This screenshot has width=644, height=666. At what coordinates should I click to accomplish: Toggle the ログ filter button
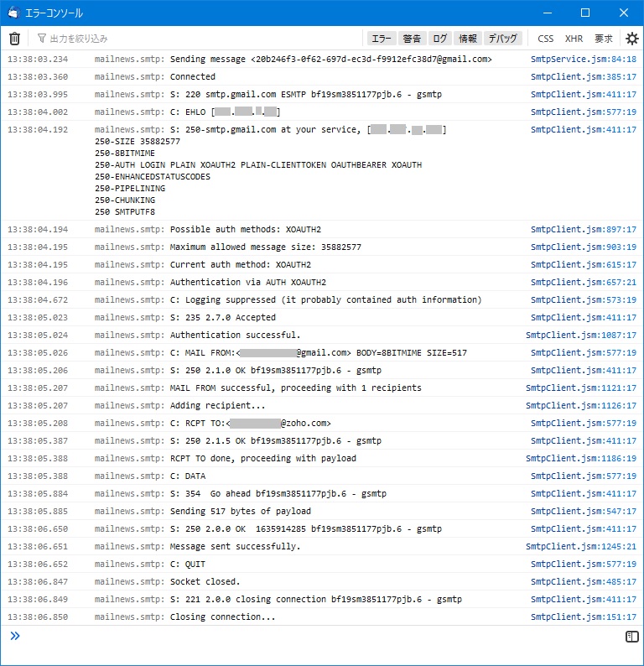click(439, 39)
